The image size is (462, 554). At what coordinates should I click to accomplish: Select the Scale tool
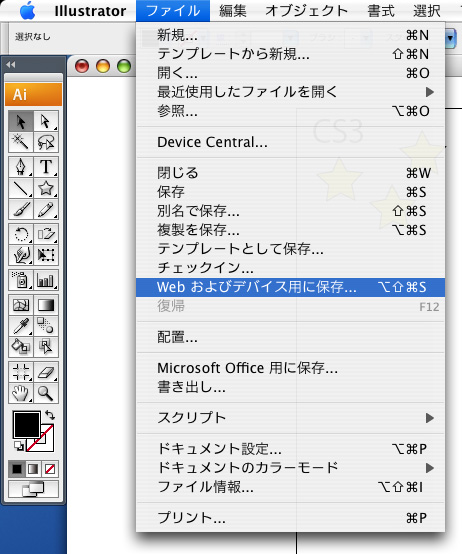46,234
